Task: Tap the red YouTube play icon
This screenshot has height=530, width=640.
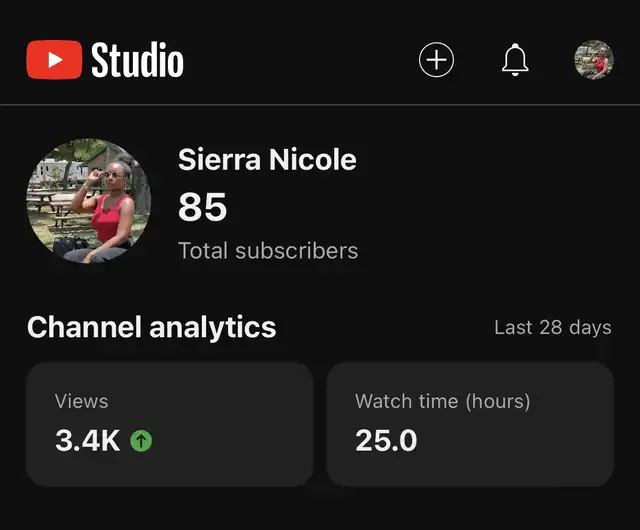Action: (54, 60)
